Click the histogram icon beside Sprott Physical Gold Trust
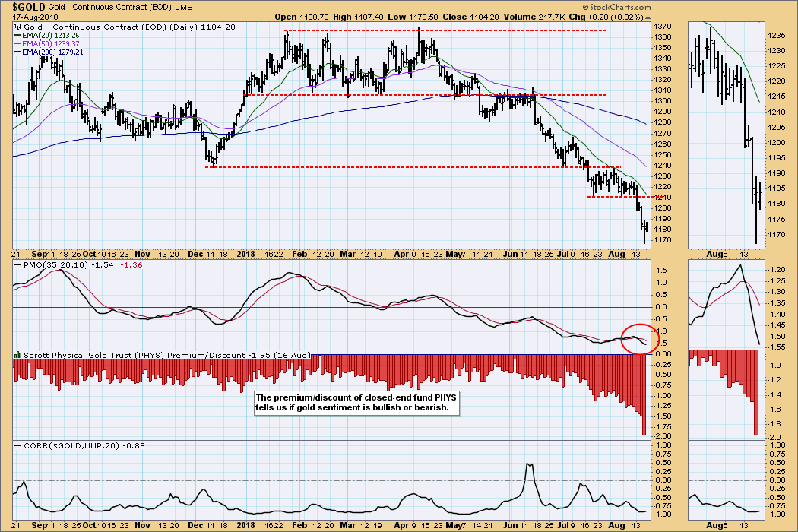Screen dimensions: 798x532 17,355
